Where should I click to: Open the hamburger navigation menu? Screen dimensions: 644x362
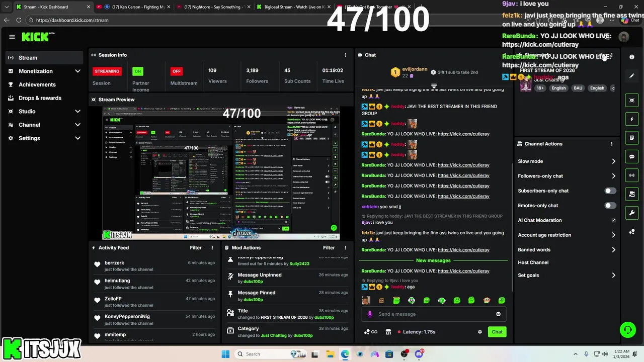point(12,37)
